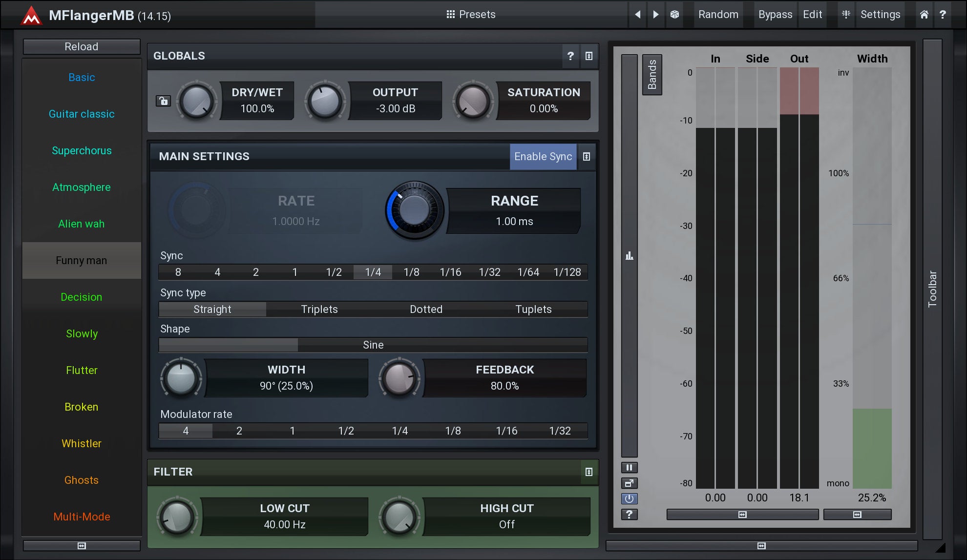The width and height of the screenshot is (967, 560).
Task: Collapse the Main Settings panel
Action: click(x=587, y=156)
